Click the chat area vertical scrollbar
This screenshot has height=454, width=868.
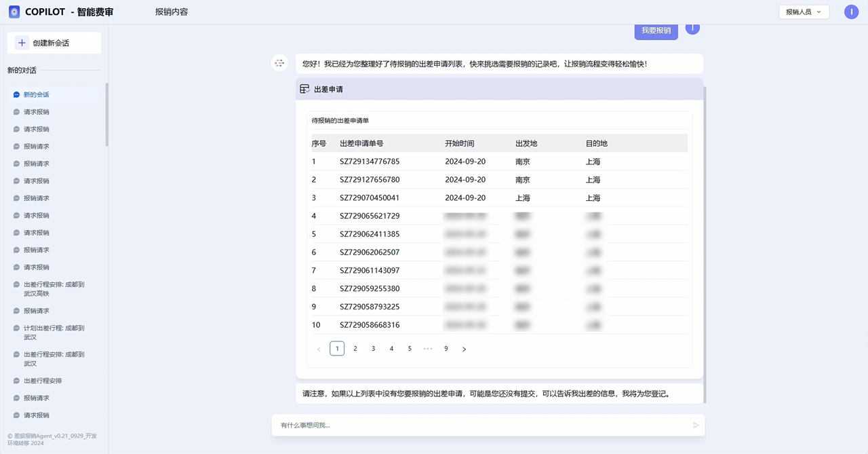pos(705,244)
